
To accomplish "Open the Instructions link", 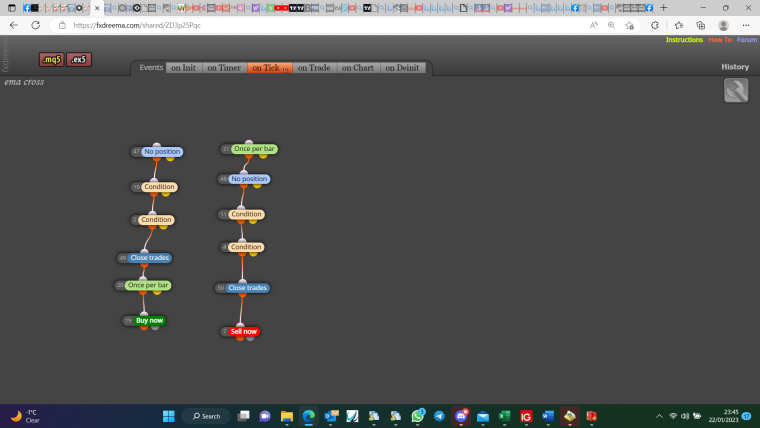I will (x=684, y=40).
